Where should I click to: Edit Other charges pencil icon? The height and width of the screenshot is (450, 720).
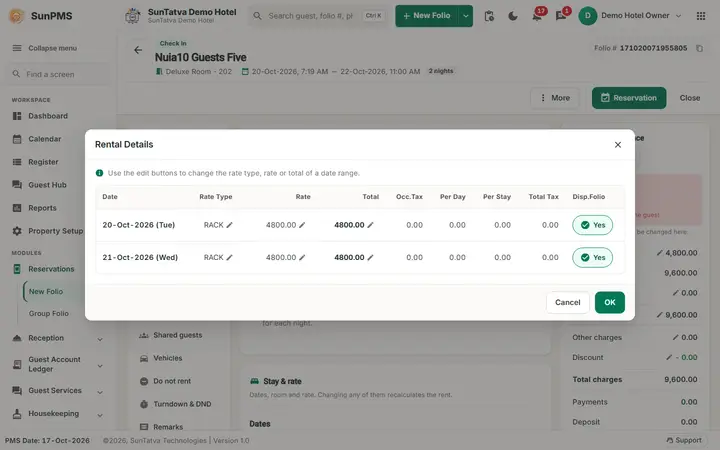(x=675, y=338)
